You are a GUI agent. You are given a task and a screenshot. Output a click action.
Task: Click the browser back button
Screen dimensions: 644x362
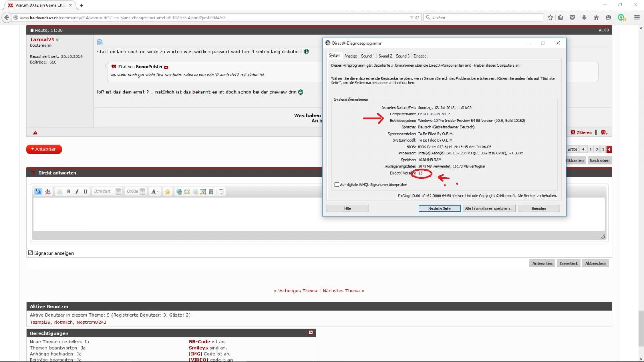pos(6,17)
